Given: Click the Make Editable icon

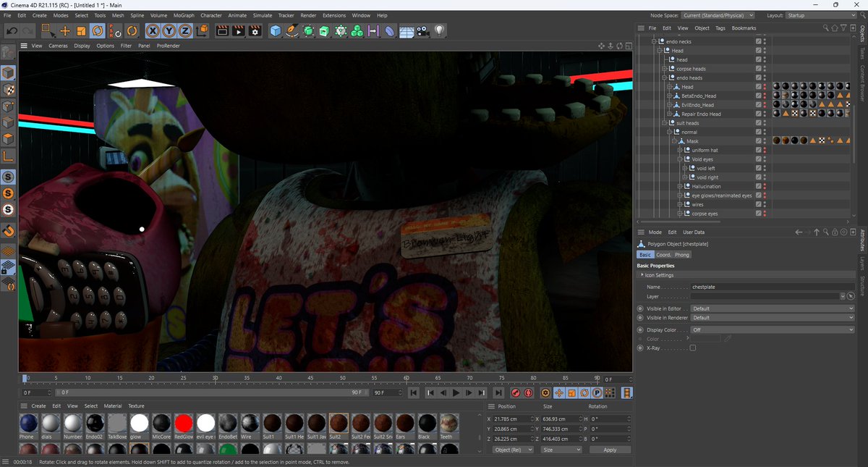Looking at the screenshot, I should coord(8,54).
